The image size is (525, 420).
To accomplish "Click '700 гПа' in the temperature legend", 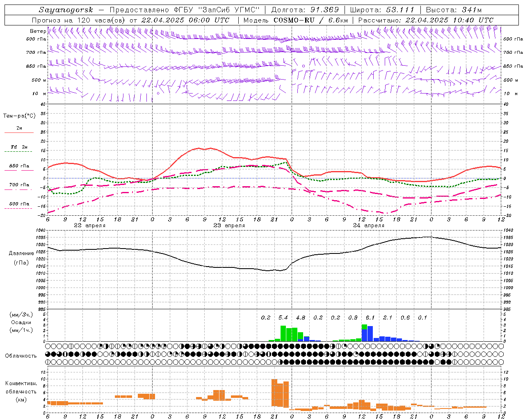I will point(19,185).
